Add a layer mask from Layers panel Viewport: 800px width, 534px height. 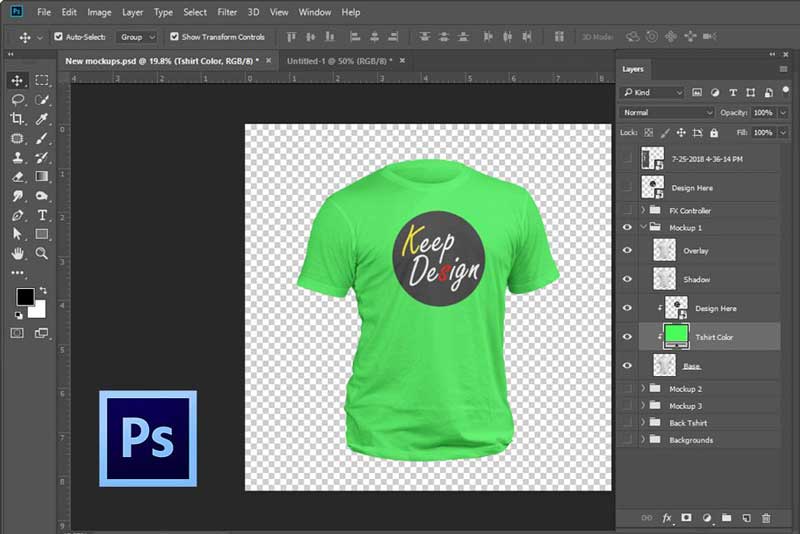pyautogui.click(x=686, y=517)
